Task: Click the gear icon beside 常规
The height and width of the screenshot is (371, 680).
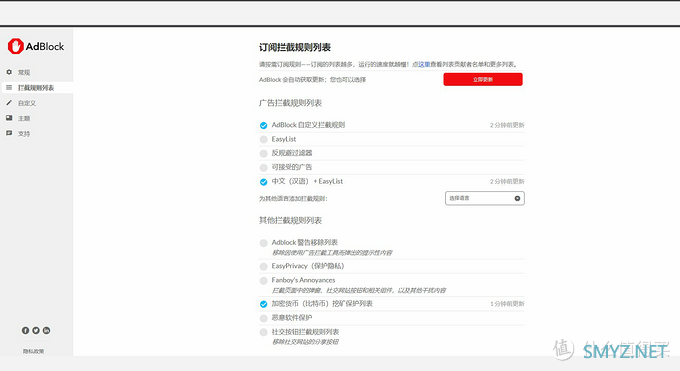Action: click(x=9, y=72)
